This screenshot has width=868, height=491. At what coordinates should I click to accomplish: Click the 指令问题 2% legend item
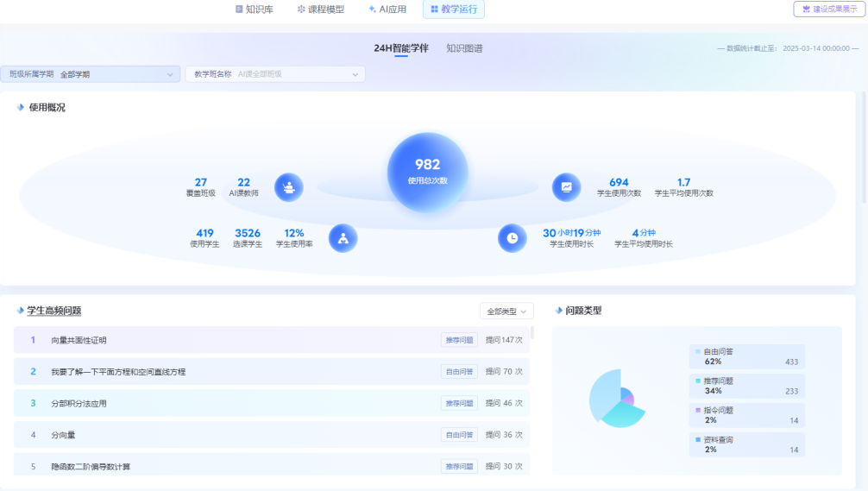click(x=746, y=415)
